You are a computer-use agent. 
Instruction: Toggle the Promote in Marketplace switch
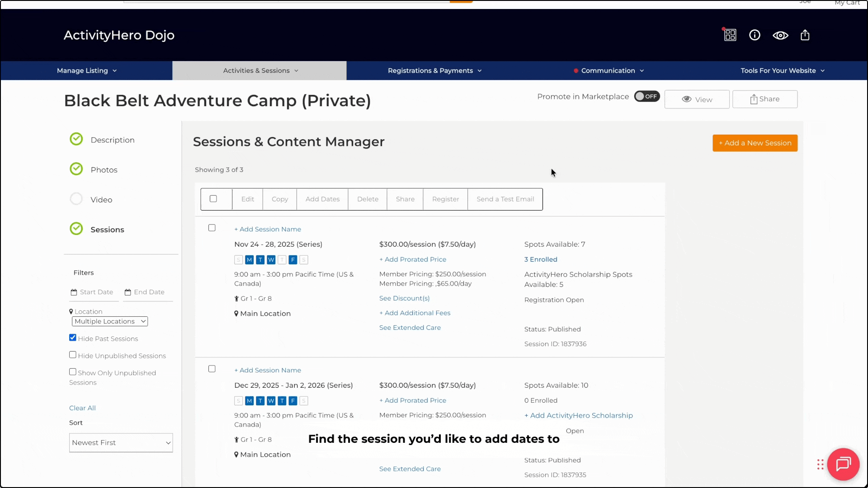(646, 96)
